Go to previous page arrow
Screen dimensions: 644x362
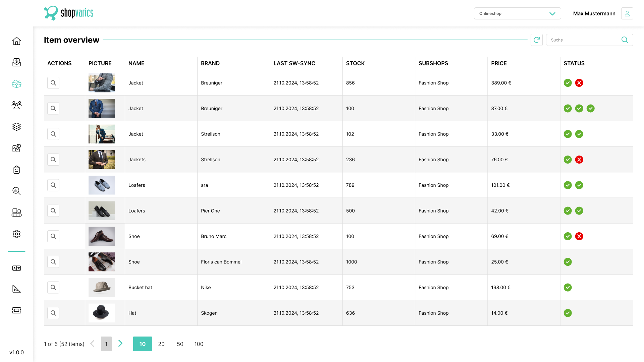click(92, 344)
